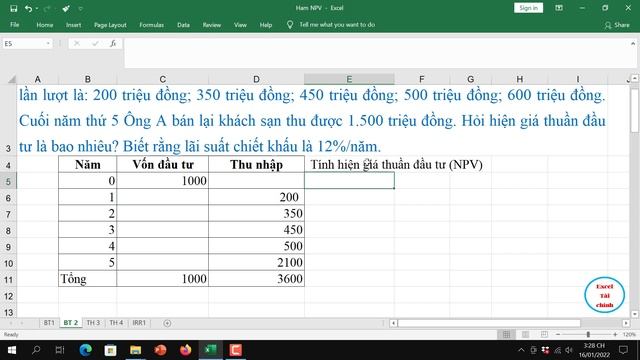Open the Help tab
640x360 pixels.
click(x=266, y=25)
